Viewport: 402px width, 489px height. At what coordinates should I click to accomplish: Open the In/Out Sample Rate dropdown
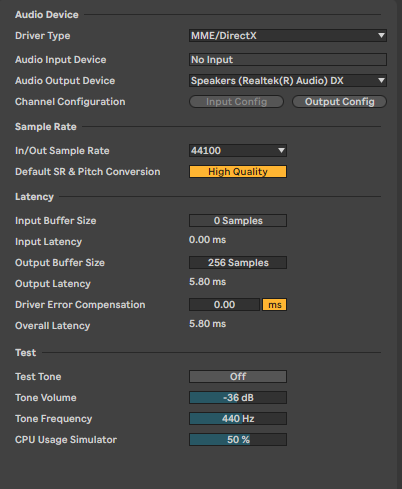(238, 151)
